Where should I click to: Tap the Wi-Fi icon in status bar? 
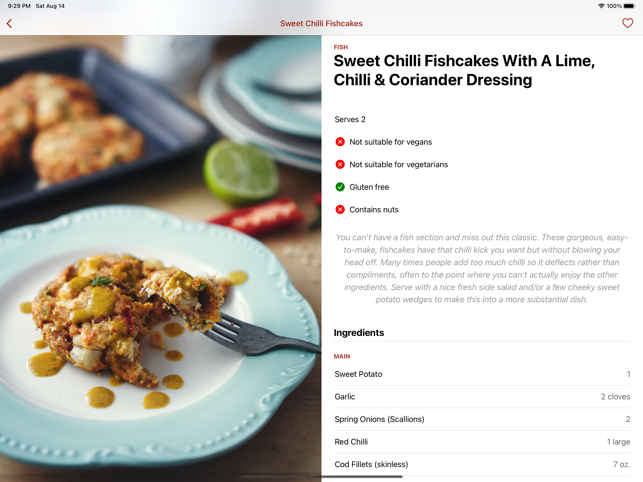601,6
